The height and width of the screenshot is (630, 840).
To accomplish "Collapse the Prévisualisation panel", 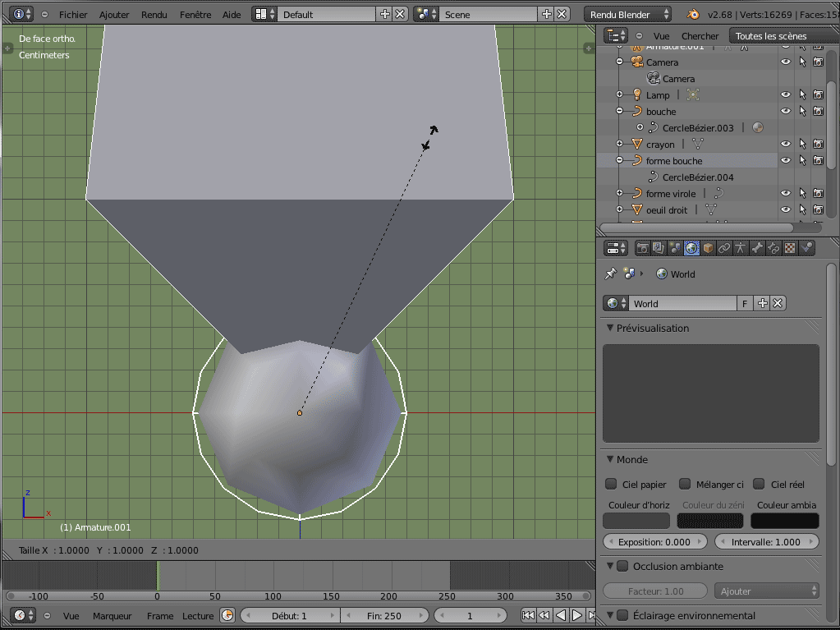I will pos(609,328).
